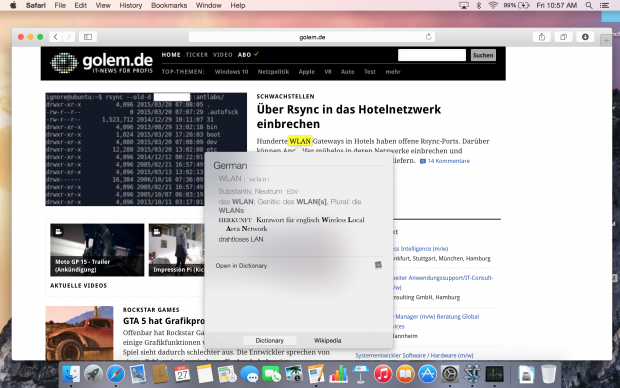Open the Window menu

tap(208, 5)
